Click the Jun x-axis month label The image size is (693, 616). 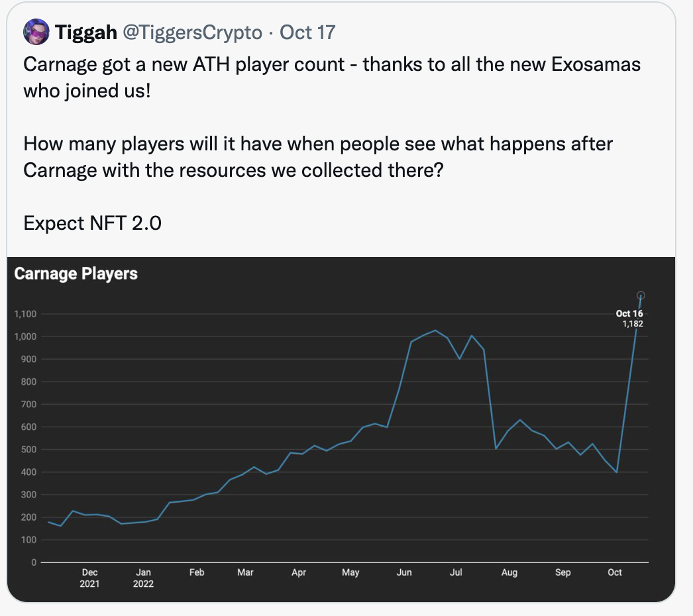pyautogui.click(x=404, y=572)
